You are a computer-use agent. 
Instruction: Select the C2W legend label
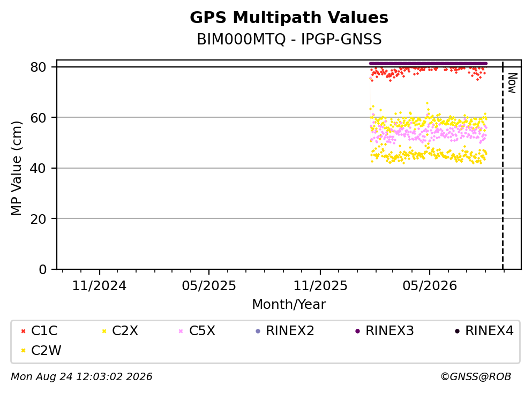click(x=46, y=351)
